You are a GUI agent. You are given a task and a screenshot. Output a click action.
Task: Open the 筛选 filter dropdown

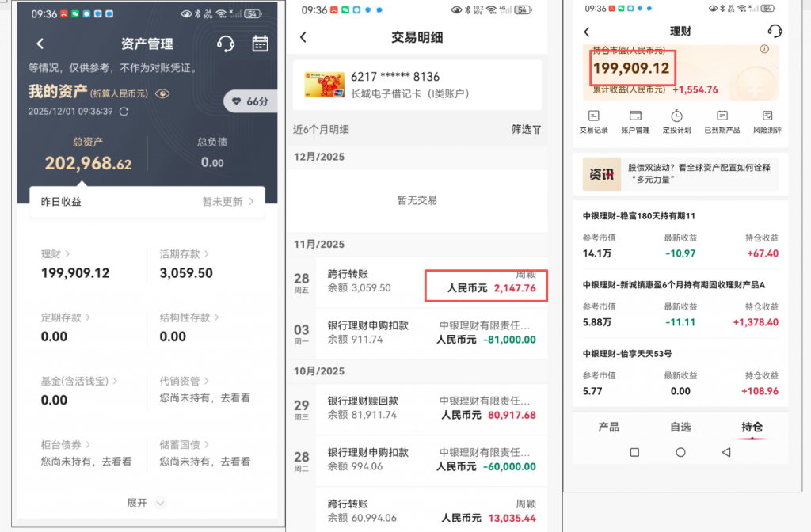527,129
